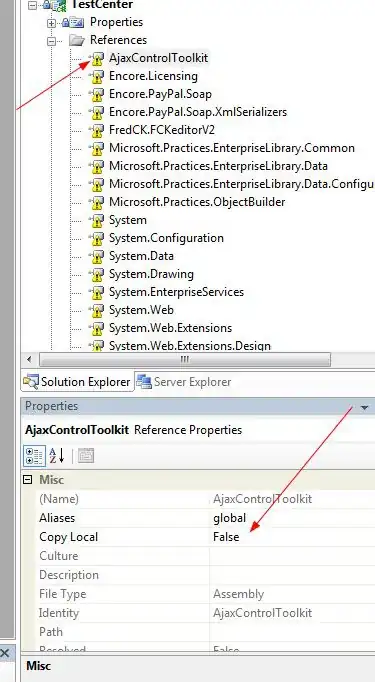
Task: Select the System.Data reference
Action: [x=141, y=256]
